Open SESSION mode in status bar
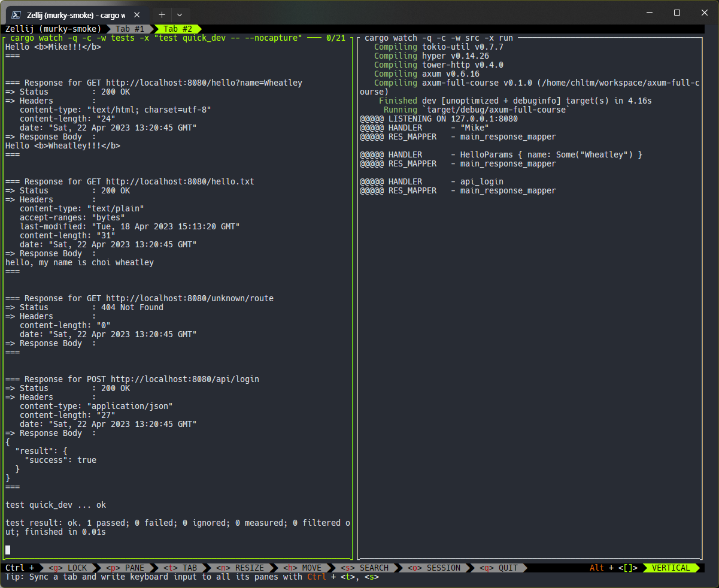 434,568
